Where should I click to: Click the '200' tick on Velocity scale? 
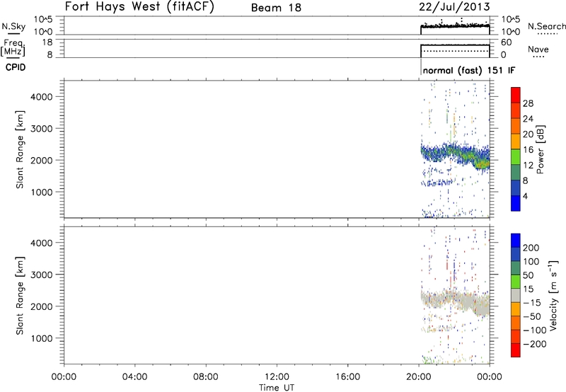click(x=531, y=248)
